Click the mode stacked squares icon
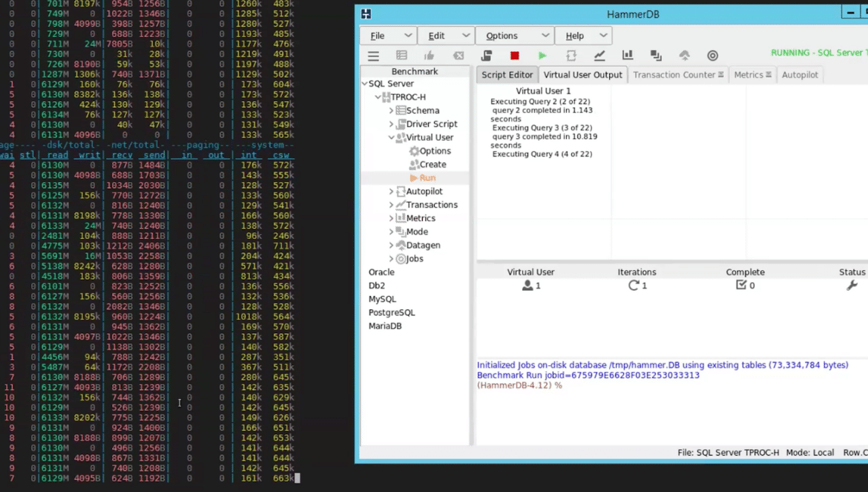The height and width of the screenshot is (492, 868). 656,56
